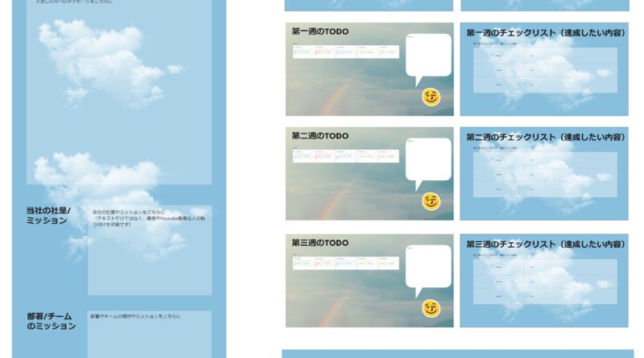This screenshot has width=644, height=358.
Task: Click the checklist table under 第二週のチェックリスト
Action: (545, 175)
